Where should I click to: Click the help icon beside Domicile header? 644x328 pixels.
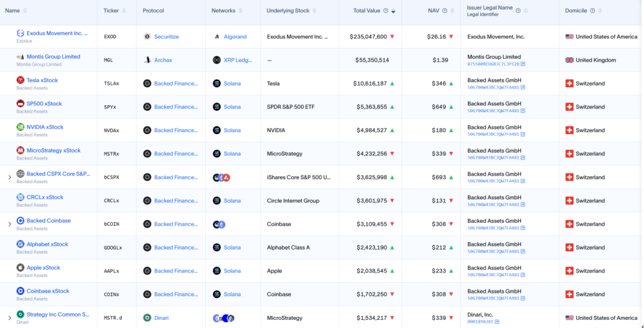tap(593, 11)
